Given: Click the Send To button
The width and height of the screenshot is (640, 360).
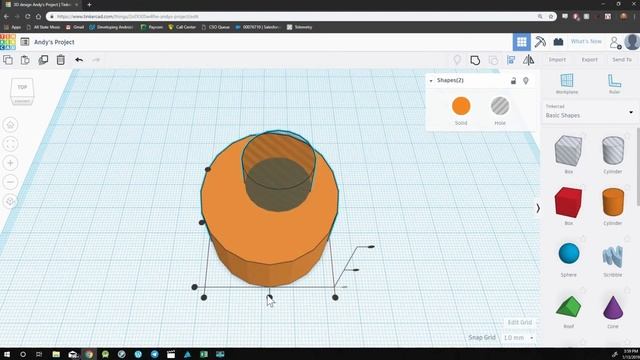Looking at the screenshot, I should point(622,60).
